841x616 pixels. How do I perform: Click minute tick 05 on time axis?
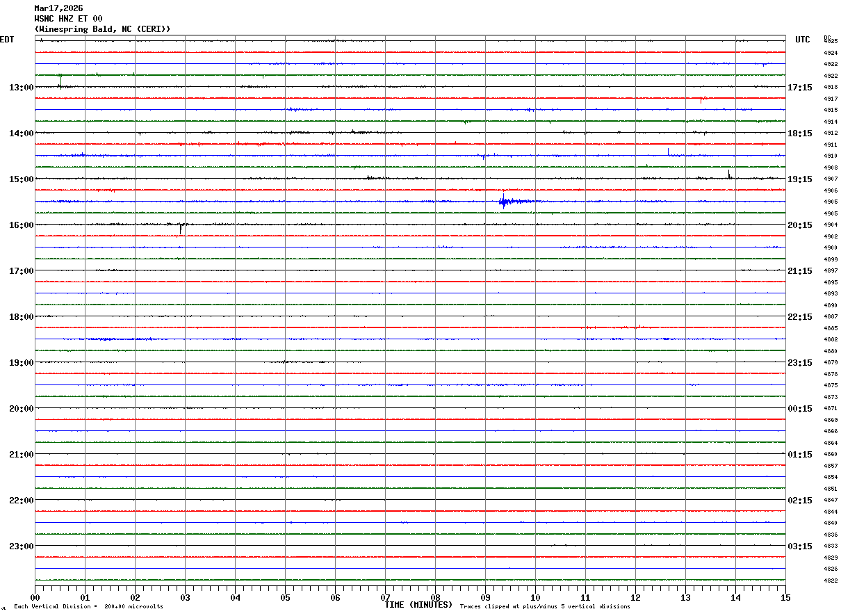[285, 597]
